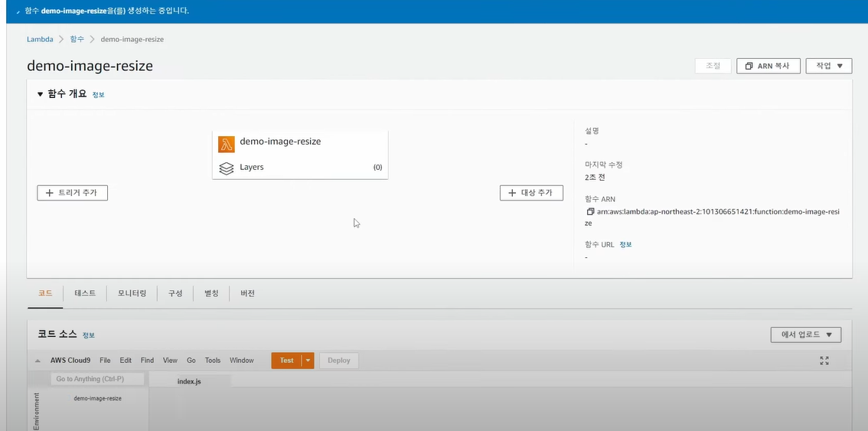Image resolution: width=868 pixels, height=431 pixels.
Task: Switch to the 코드 tab
Action: [x=45, y=294]
